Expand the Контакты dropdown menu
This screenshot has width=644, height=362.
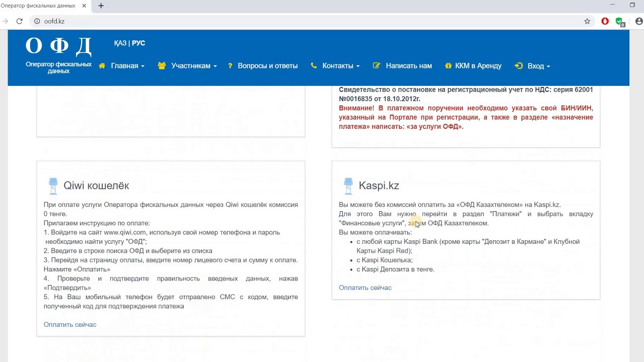pyautogui.click(x=341, y=66)
